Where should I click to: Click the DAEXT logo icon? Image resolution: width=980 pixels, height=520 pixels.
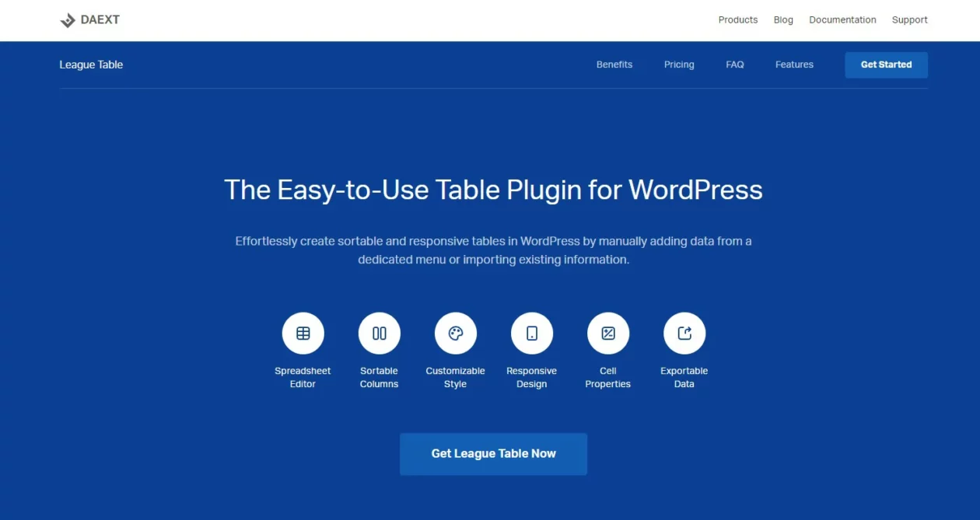point(68,20)
